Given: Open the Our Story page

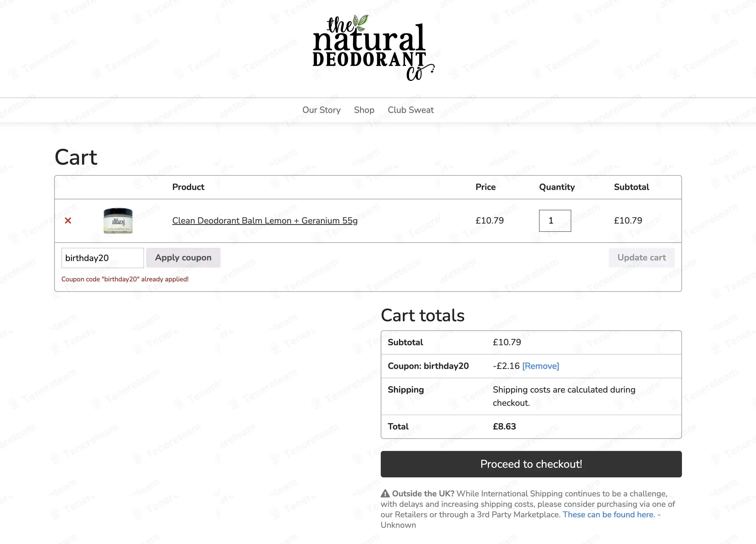Looking at the screenshot, I should (x=321, y=110).
